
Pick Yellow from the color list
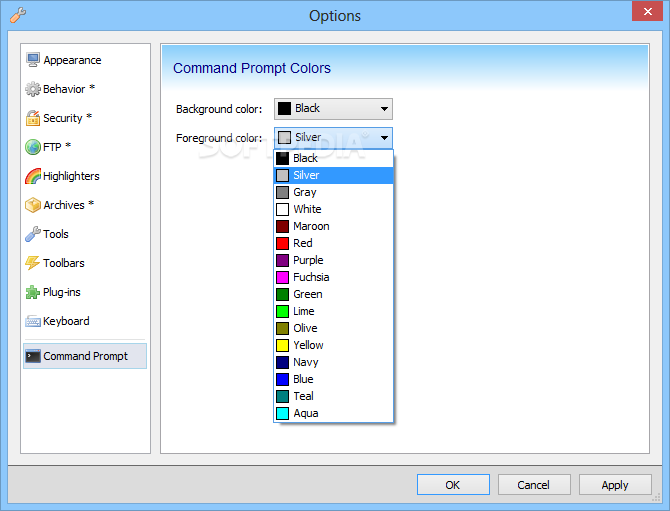(333, 345)
